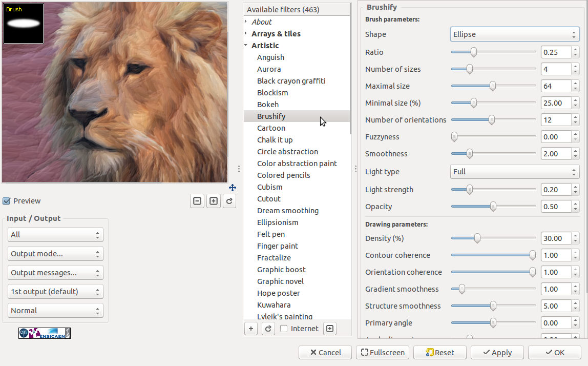The height and width of the screenshot is (366, 588).
Task: Click the Maximal size slider handle
Action: 493,86
